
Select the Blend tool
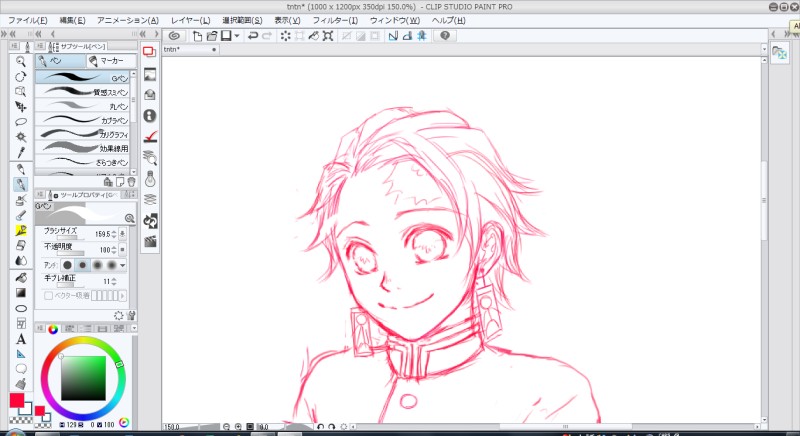(20, 261)
